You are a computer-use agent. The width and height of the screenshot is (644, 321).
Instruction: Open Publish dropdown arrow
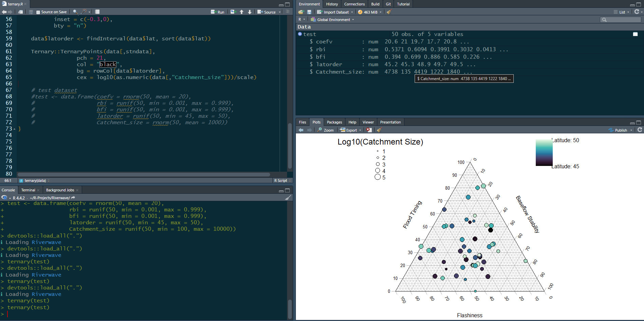coord(631,130)
